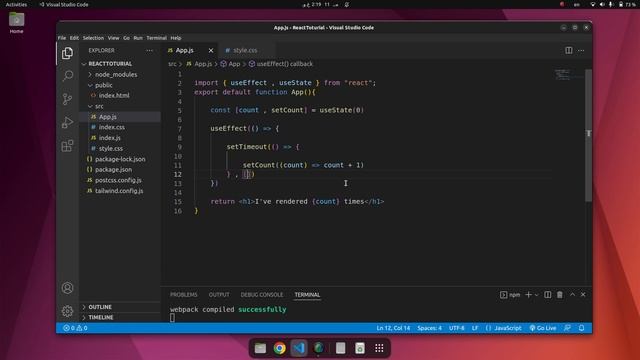Click the code minimap
The width and height of the screenshot is (640, 360).
click(563, 75)
